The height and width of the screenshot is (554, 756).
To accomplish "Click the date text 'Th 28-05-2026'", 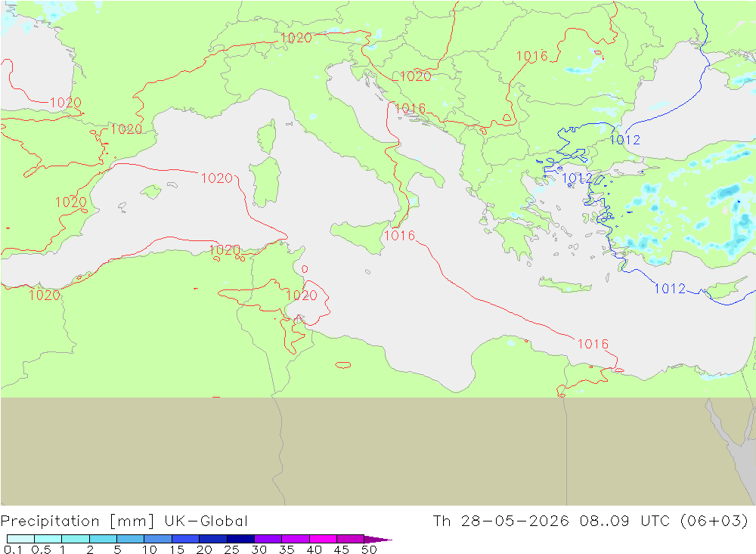I will coord(501,522).
